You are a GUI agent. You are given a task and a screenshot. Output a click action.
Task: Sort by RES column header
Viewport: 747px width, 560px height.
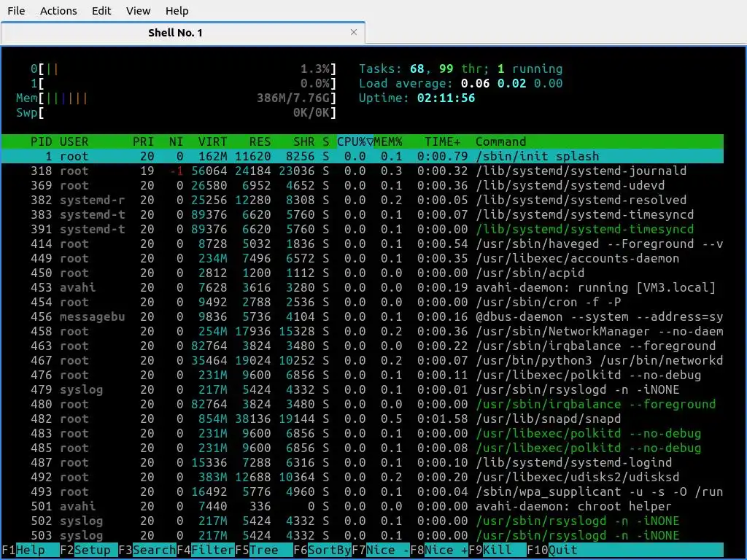pyautogui.click(x=260, y=141)
